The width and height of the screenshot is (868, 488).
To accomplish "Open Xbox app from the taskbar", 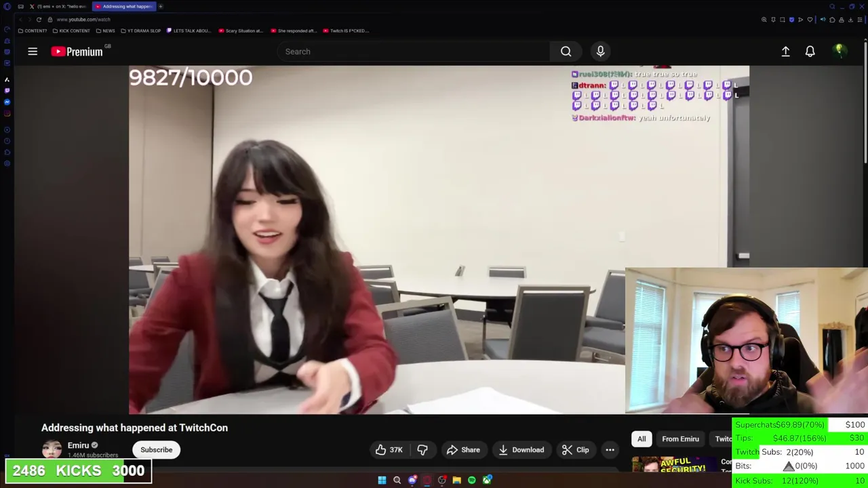I will pos(487,480).
